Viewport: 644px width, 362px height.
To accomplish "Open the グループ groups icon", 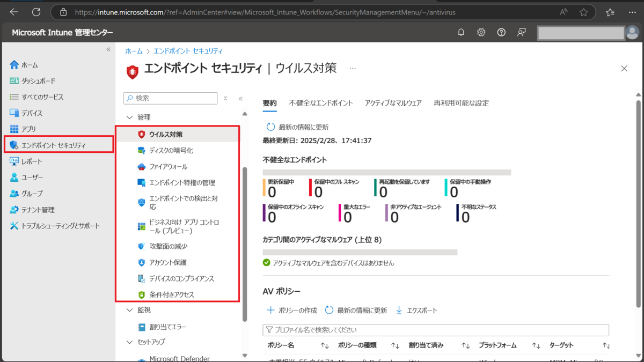I will 14,194.
